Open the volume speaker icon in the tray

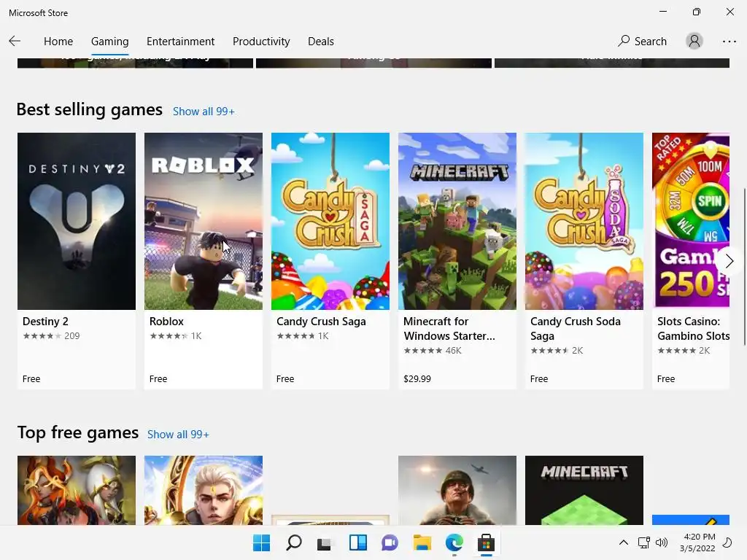[x=661, y=542]
